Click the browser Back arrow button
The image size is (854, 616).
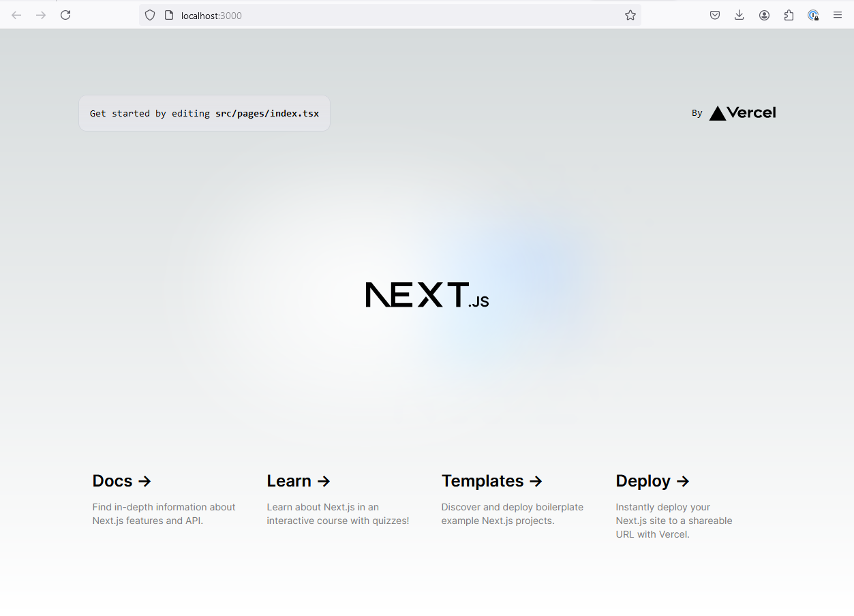[16, 15]
